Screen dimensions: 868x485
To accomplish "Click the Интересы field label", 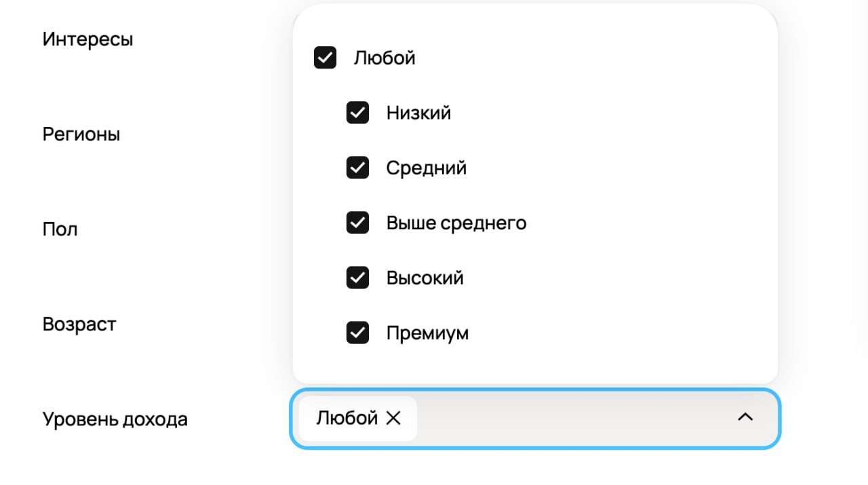I will tap(87, 39).
